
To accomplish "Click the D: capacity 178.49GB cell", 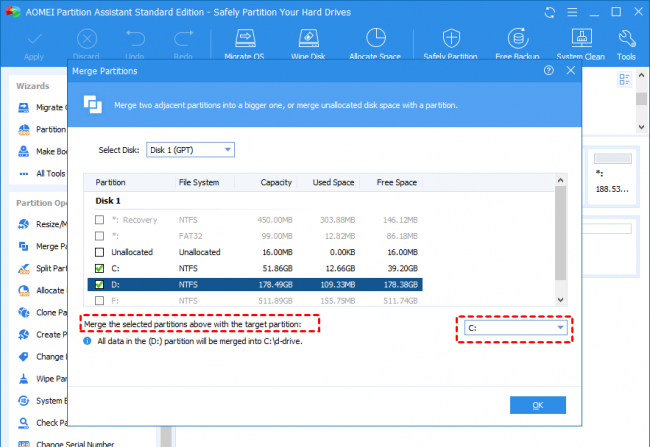I will (275, 284).
